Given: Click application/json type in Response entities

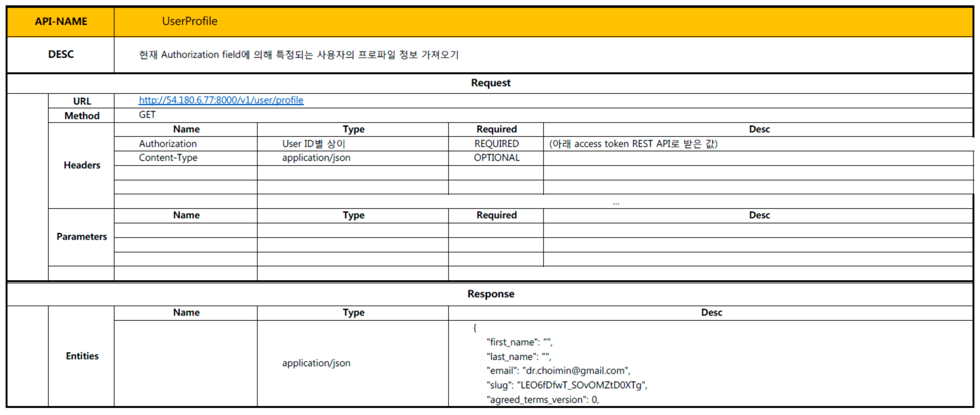Looking at the screenshot, I should [316, 363].
